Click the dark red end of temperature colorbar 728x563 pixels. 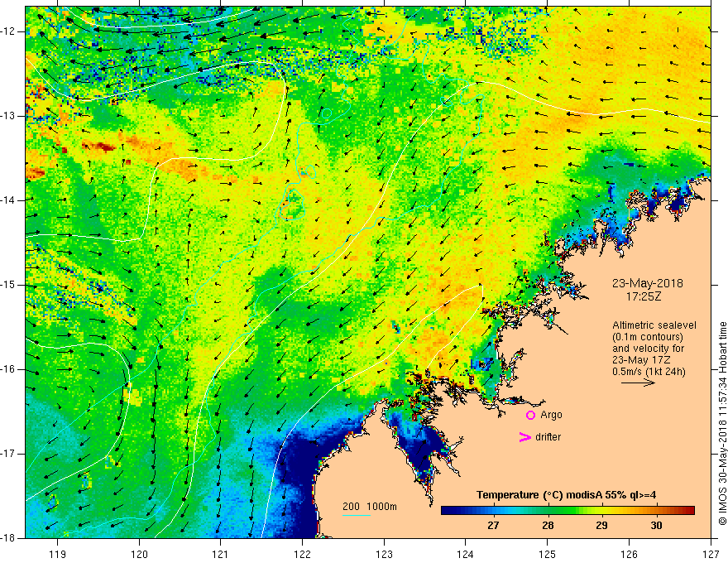click(x=689, y=511)
